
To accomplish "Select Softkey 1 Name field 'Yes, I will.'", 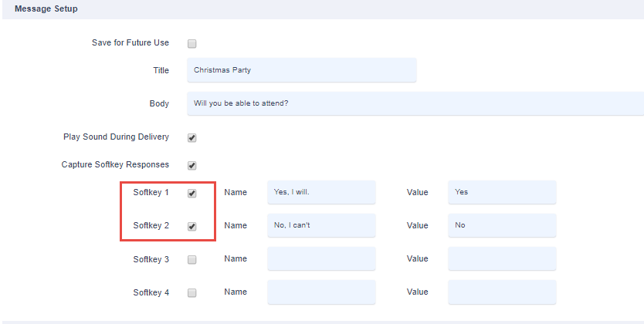I will click(x=321, y=192).
